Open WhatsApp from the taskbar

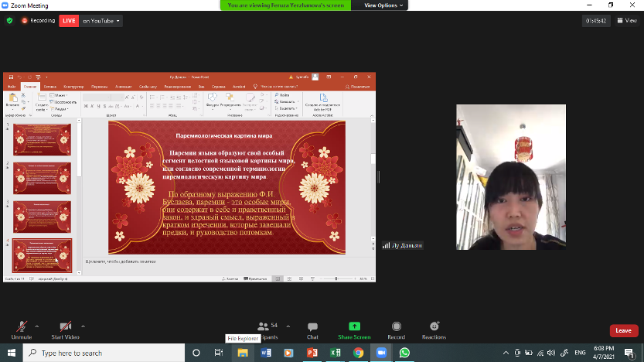(x=404, y=353)
